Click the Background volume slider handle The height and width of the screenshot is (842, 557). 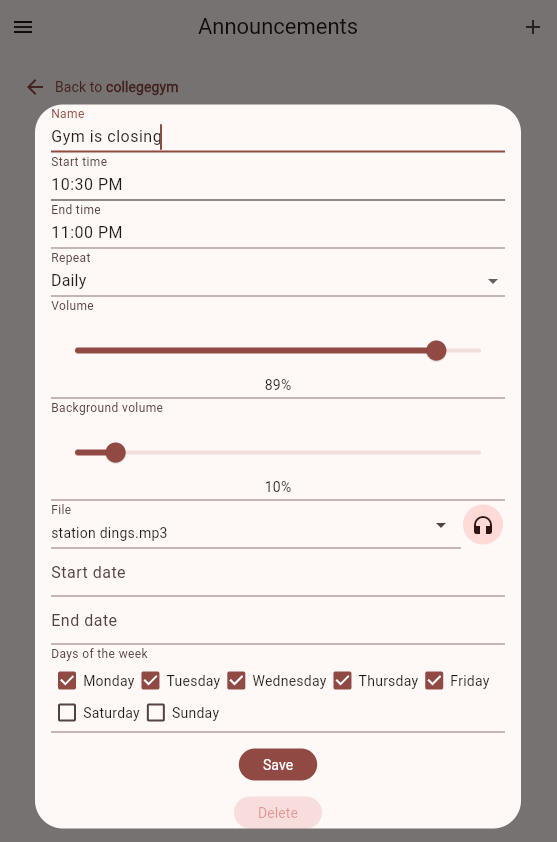(x=115, y=453)
